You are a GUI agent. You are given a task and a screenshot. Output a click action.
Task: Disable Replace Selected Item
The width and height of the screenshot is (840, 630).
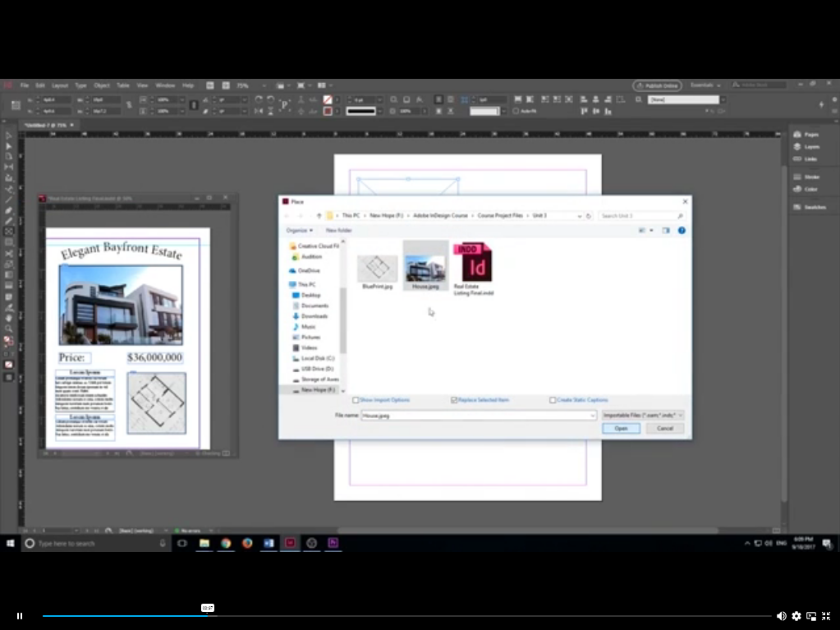(453, 400)
